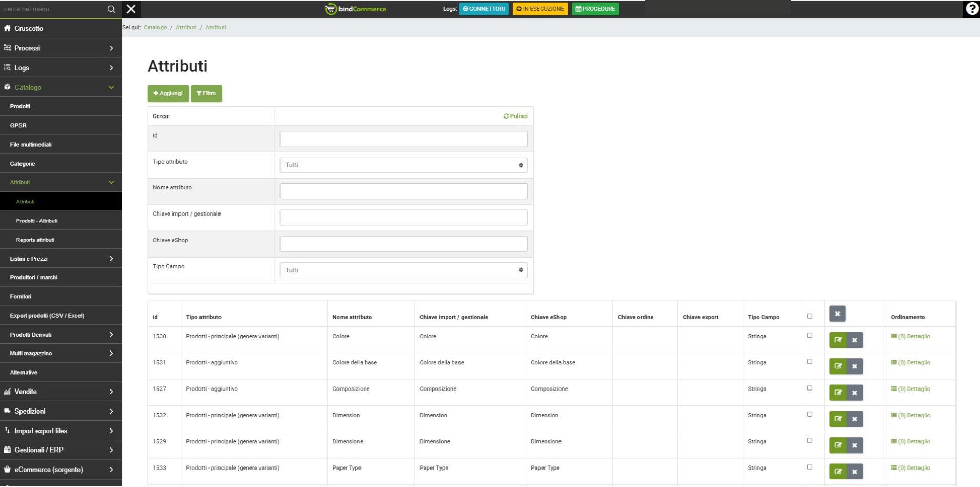Click edit icon for Colore attribute row
Image resolution: width=980 pixels, height=487 pixels.
coord(837,340)
